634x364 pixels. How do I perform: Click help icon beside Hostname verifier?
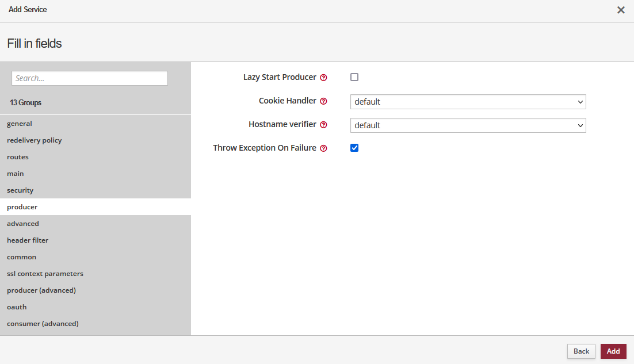(x=323, y=125)
